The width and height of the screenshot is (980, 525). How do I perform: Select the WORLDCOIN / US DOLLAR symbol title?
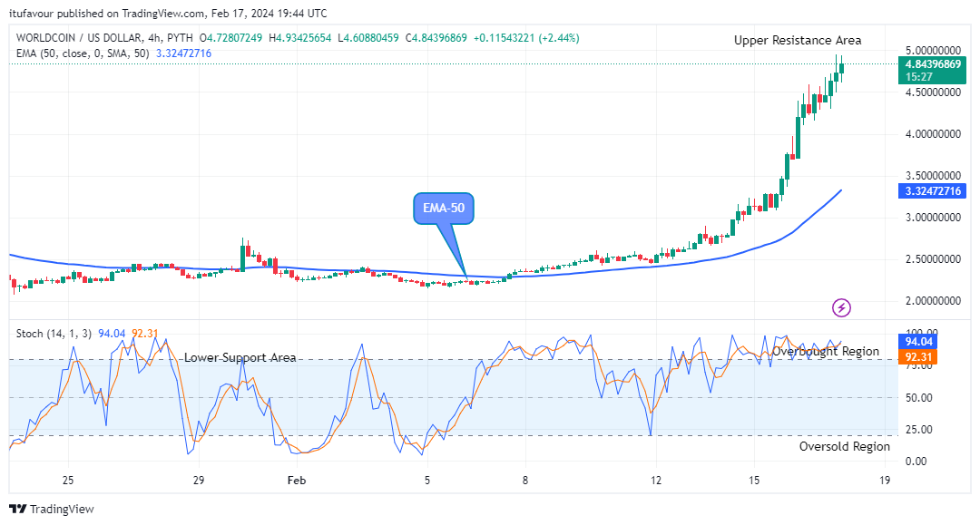tap(79, 38)
